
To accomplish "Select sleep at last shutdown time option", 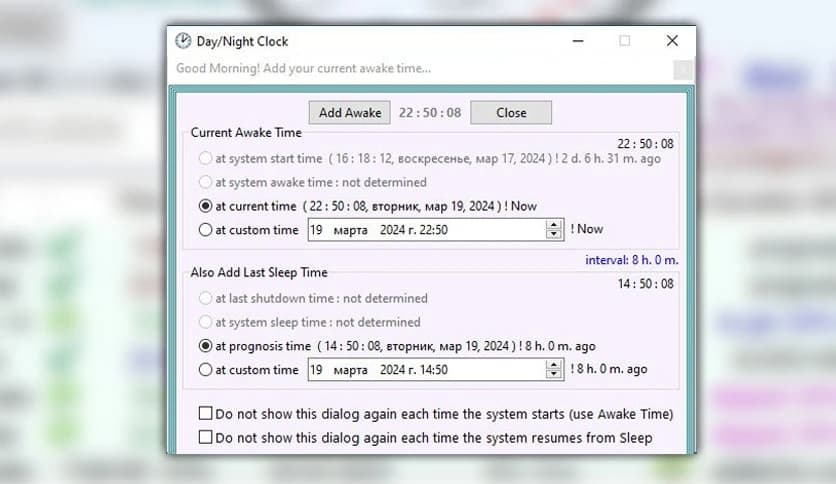I will point(205,298).
